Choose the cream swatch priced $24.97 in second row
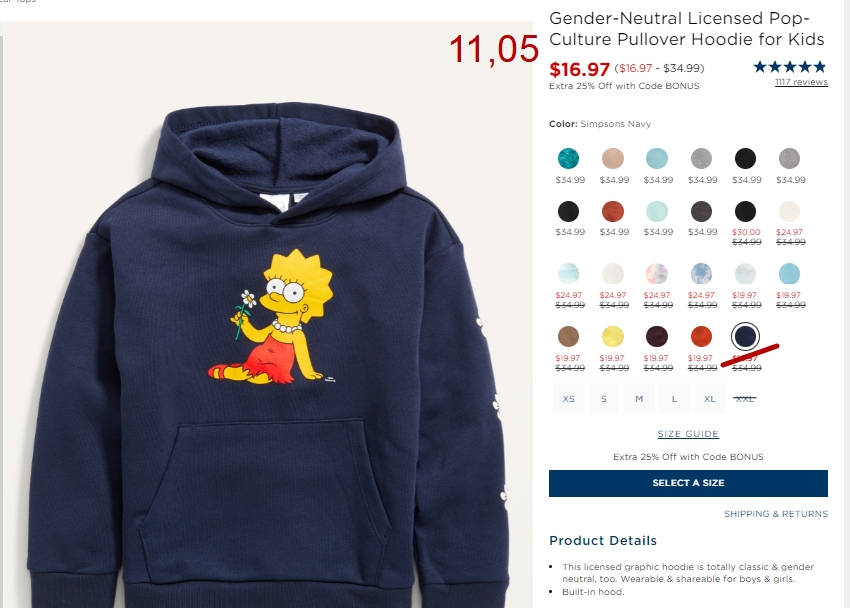 pyautogui.click(x=789, y=211)
